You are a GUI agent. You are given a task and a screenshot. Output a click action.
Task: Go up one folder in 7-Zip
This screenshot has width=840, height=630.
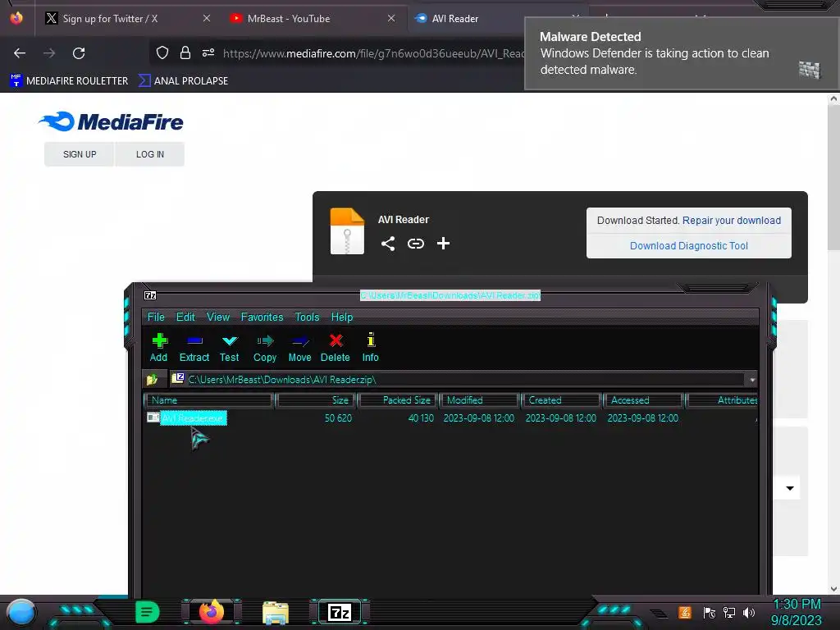tap(152, 379)
